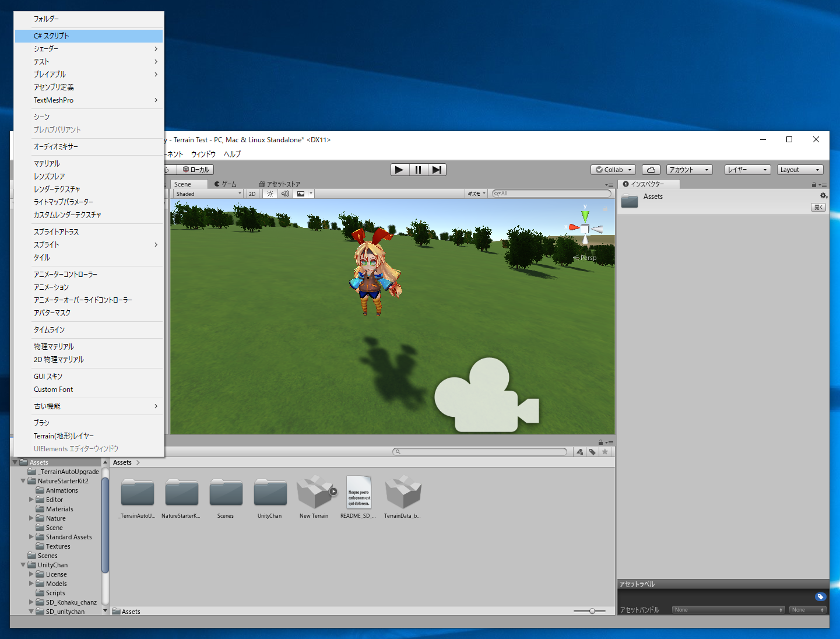Click the search by label tag icon
840x639 pixels.
593,452
